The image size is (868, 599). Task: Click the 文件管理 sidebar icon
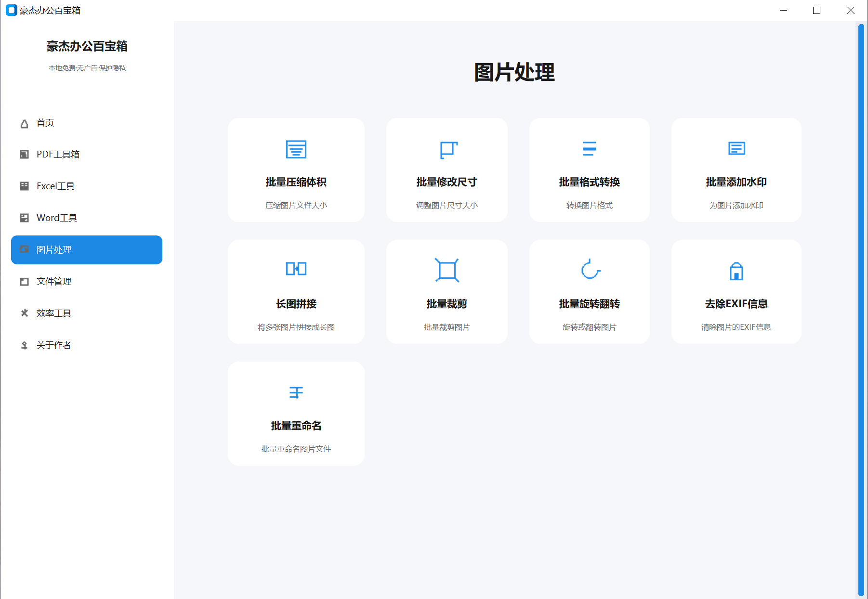coord(24,282)
